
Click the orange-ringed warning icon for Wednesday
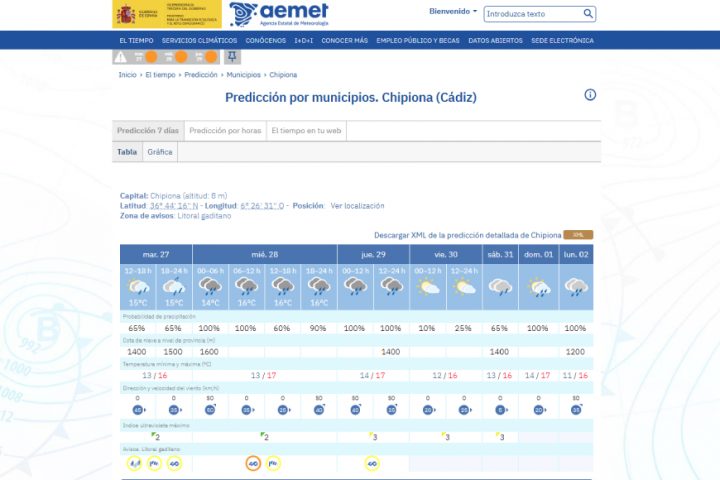click(x=253, y=463)
